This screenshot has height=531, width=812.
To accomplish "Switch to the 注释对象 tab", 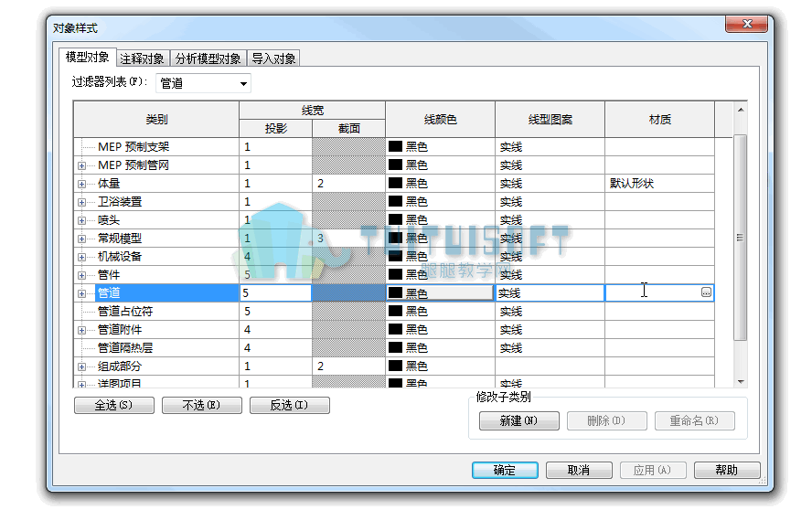I will click(142, 58).
